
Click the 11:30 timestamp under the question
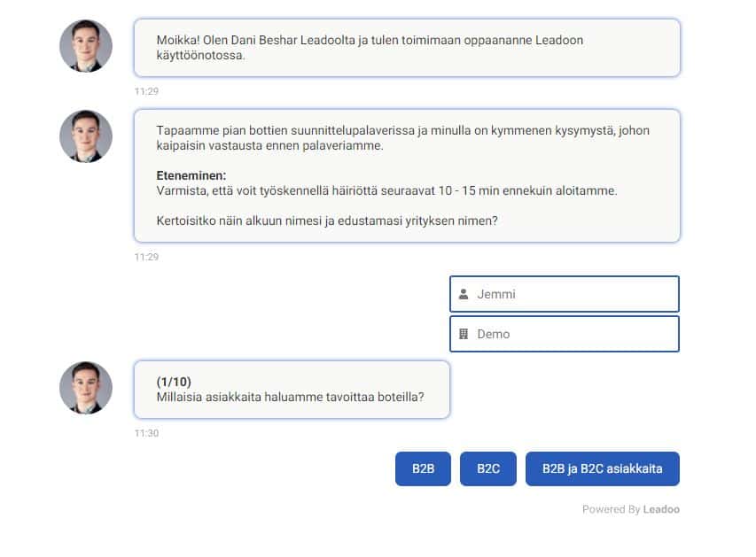tap(148, 434)
